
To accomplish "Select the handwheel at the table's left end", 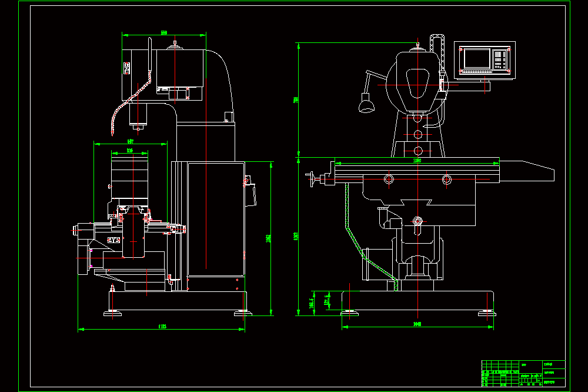I will (310, 179).
